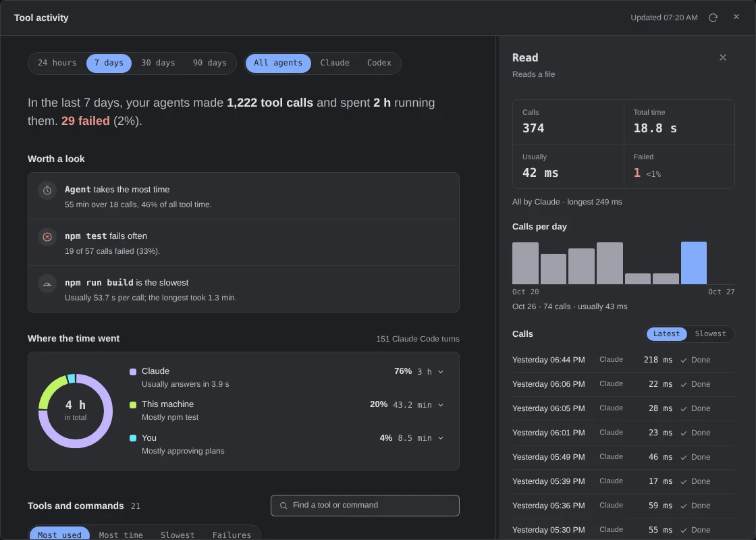
Task: Open the Yesterday 05:49 PM call row
Action: [x=624, y=457]
